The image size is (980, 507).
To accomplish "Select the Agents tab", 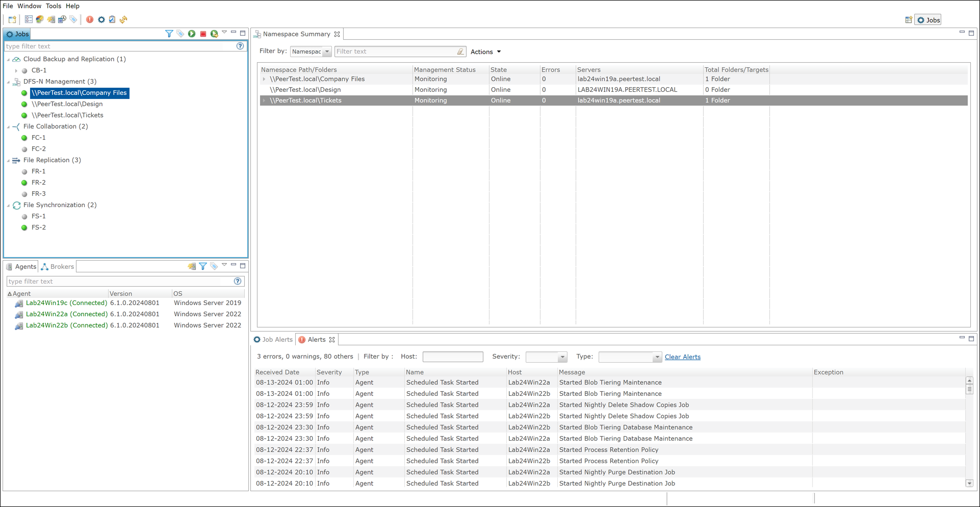I will click(x=21, y=267).
